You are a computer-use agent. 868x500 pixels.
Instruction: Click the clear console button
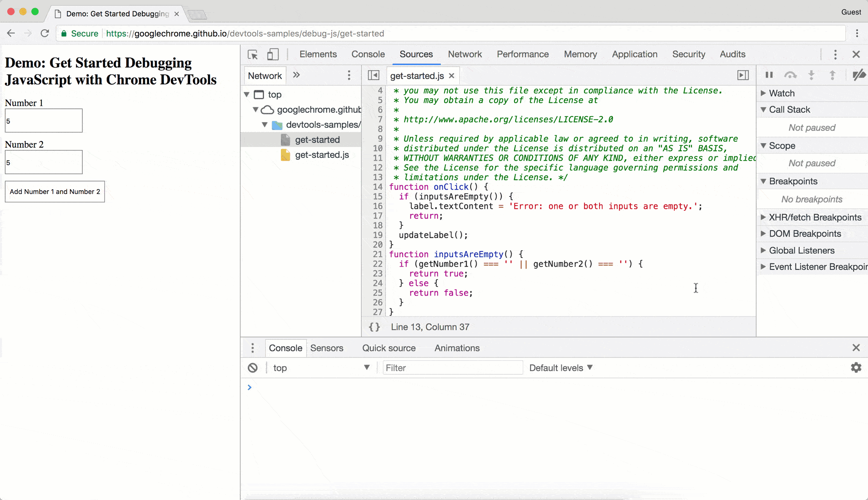pyautogui.click(x=253, y=368)
